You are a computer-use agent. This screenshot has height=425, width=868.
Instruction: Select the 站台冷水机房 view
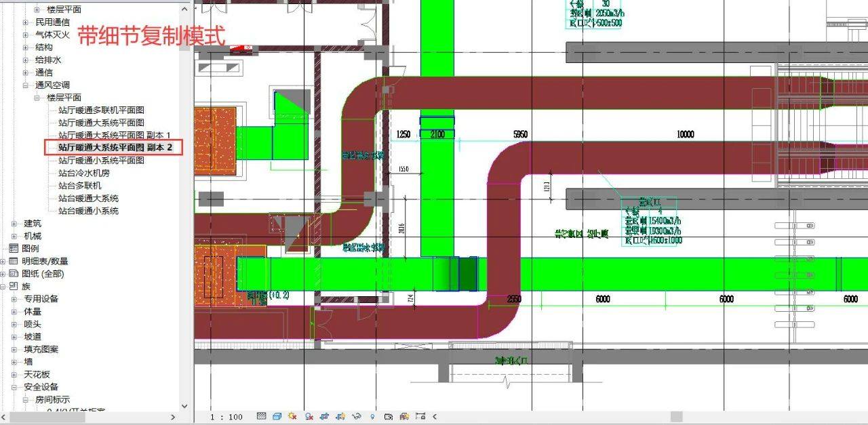(x=83, y=173)
